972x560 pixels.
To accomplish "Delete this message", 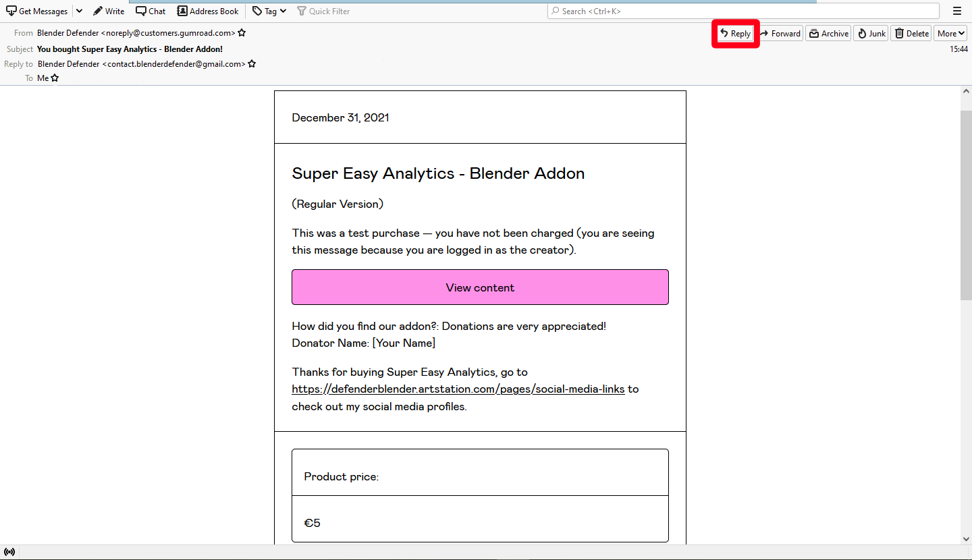I will click(x=911, y=34).
